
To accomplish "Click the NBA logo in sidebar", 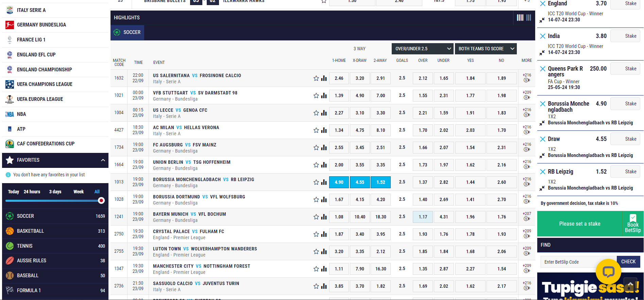I will [10, 114].
